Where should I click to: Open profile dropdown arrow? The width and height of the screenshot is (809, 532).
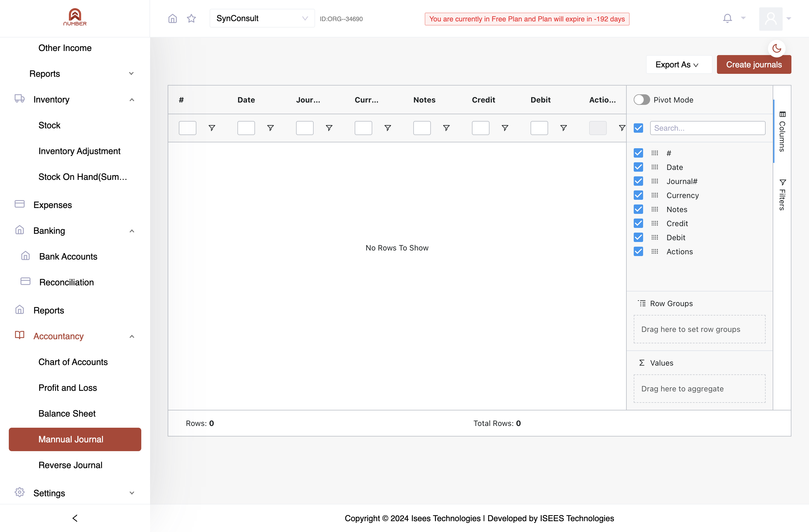(789, 19)
